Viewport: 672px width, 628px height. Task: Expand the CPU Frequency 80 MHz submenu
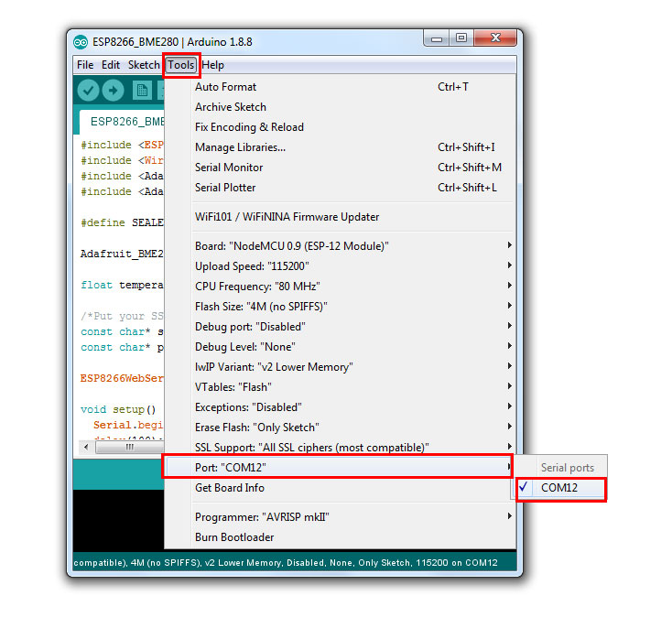(x=340, y=286)
